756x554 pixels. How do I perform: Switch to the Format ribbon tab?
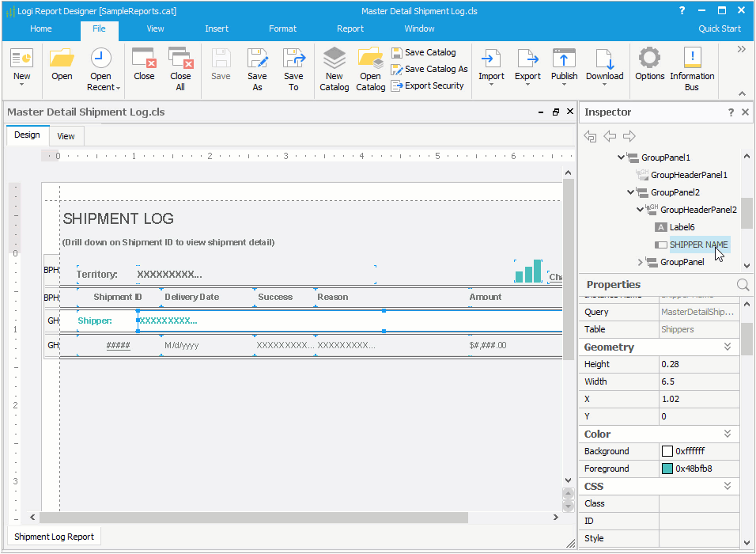282,28
